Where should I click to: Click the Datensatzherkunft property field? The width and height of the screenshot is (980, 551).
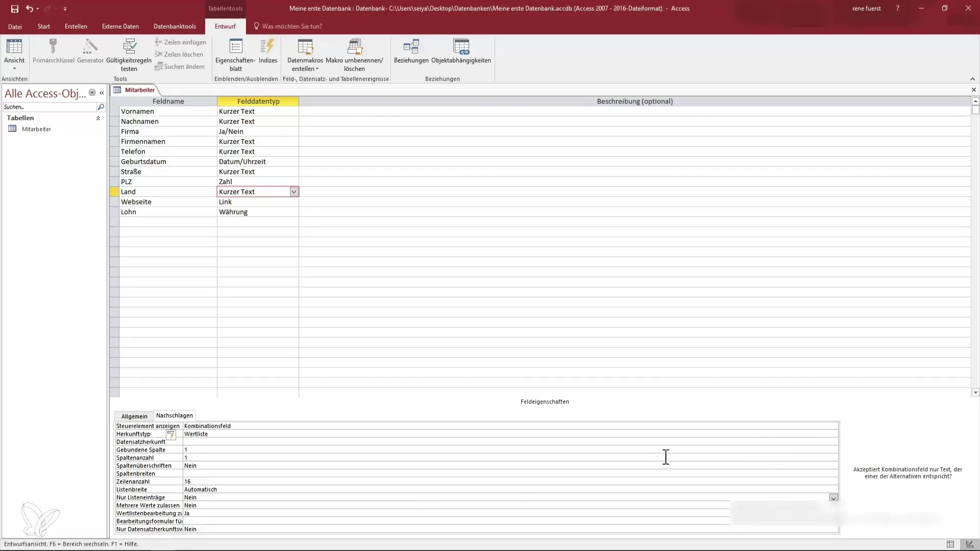[x=510, y=442]
